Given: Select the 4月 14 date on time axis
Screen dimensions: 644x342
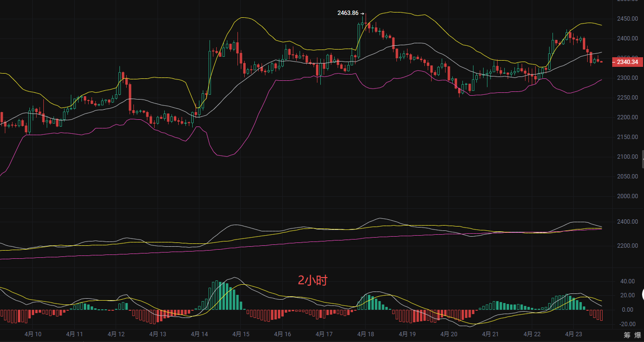Looking at the screenshot, I should coord(199,334).
